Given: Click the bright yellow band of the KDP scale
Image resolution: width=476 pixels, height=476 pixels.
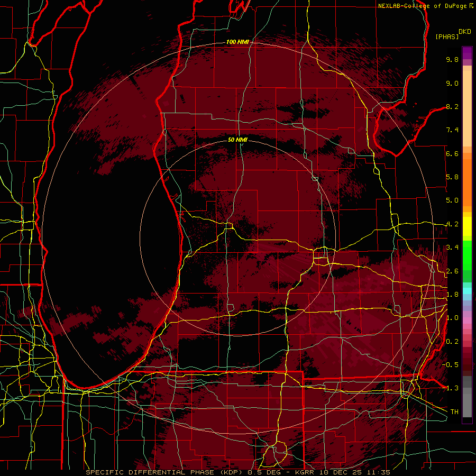Looking at the screenshot, I should pos(467,226).
